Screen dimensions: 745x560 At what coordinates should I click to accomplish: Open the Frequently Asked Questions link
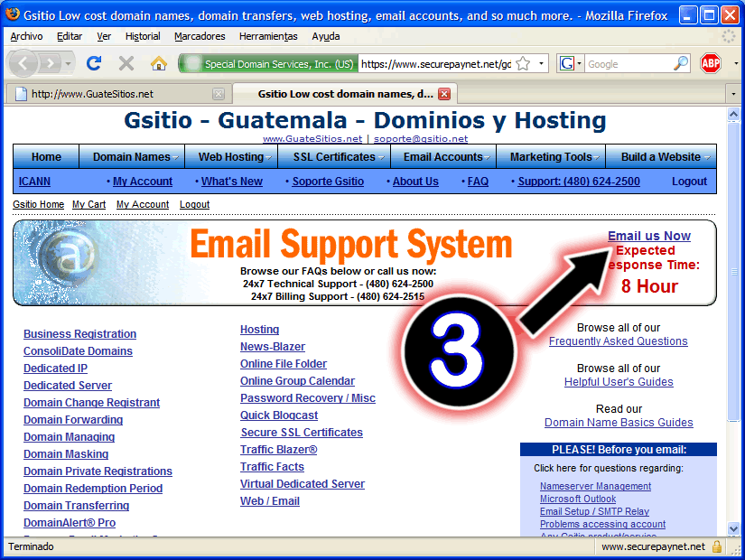pos(619,341)
